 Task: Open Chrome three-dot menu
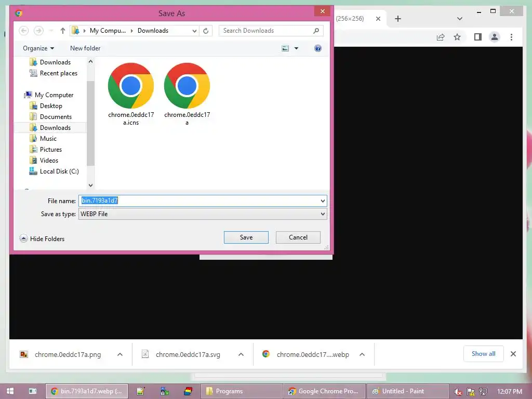tap(511, 37)
